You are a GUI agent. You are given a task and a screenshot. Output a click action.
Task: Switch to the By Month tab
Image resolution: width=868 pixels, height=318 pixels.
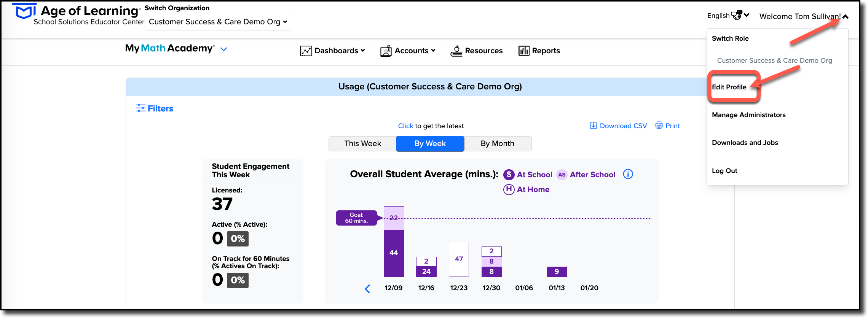coord(498,143)
